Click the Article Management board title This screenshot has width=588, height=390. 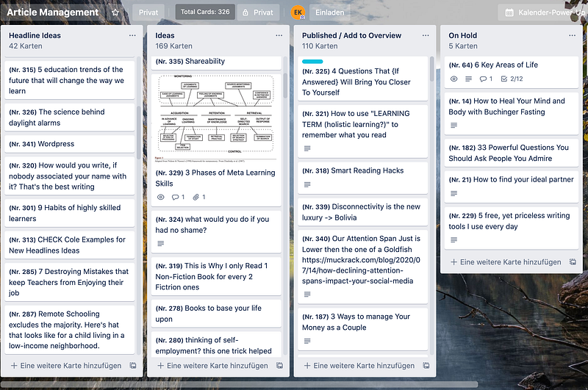53,12
